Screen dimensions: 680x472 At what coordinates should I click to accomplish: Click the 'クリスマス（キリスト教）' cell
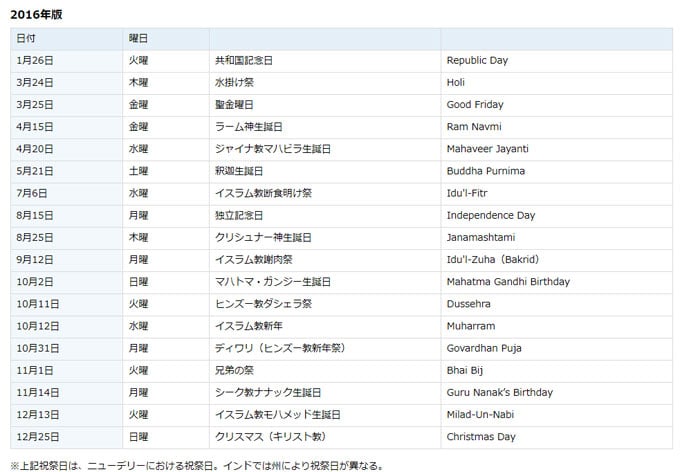pyautogui.click(x=325, y=437)
